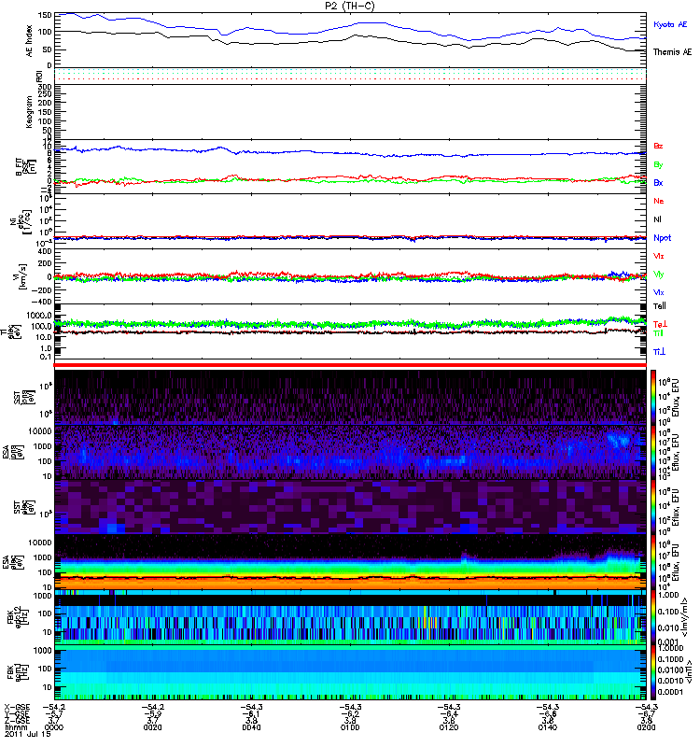Select the Kyoto AE legend label
700x747 pixels.
point(670,24)
